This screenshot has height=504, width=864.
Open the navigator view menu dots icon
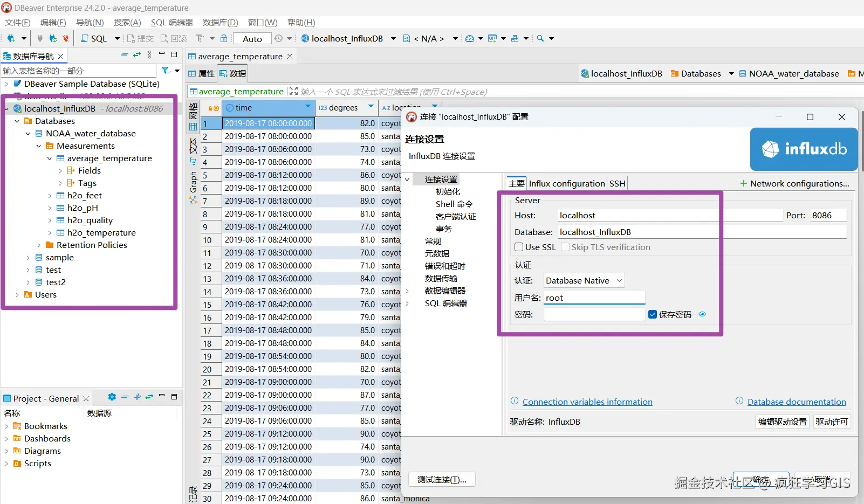pyautogui.click(x=149, y=55)
